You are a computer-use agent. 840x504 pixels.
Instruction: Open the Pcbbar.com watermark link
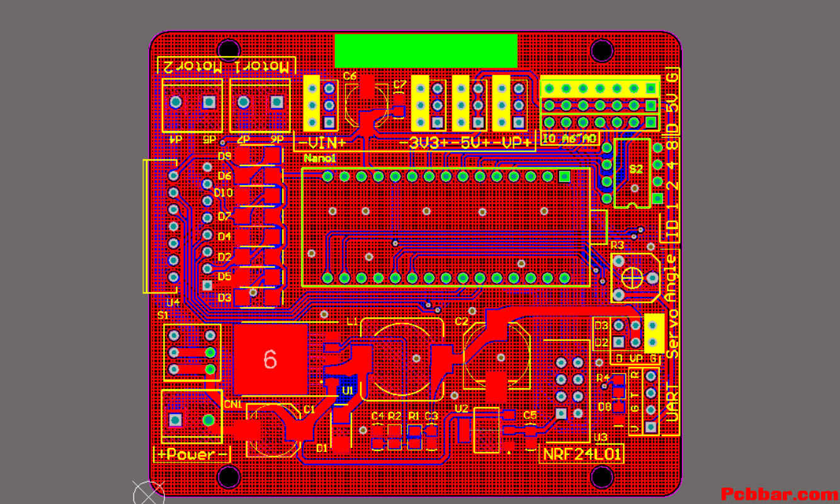point(779,495)
